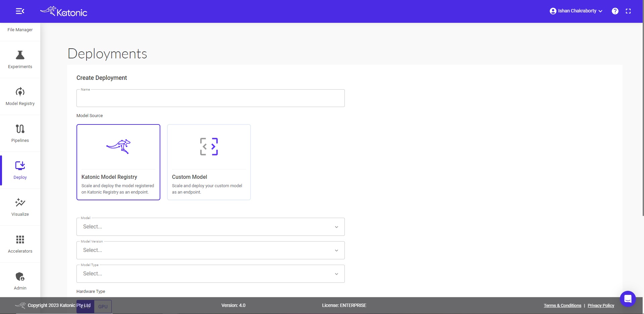Select Pipelines label in sidebar
This screenshot has height=314, width=644.
coord(20,141)
